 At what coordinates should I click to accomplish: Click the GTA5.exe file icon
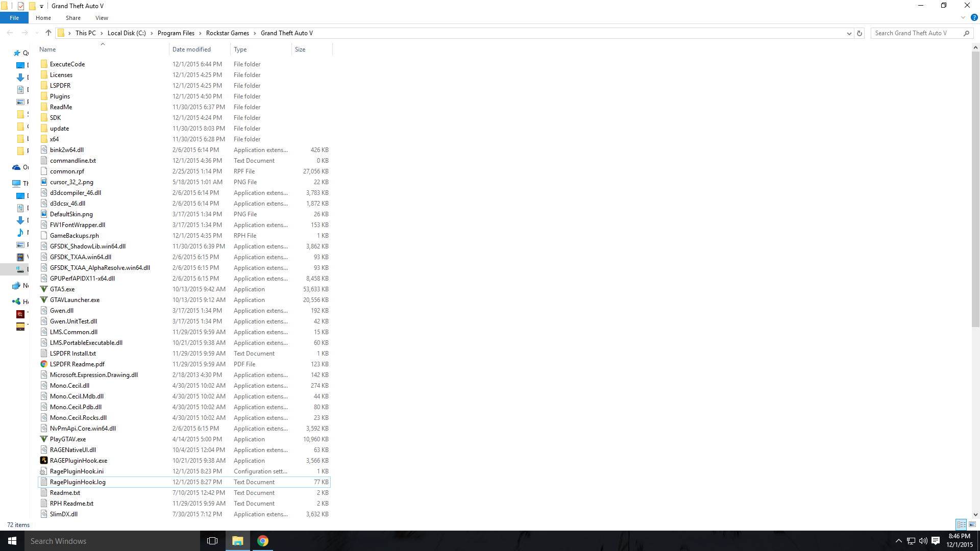click(x=44, y=289)
